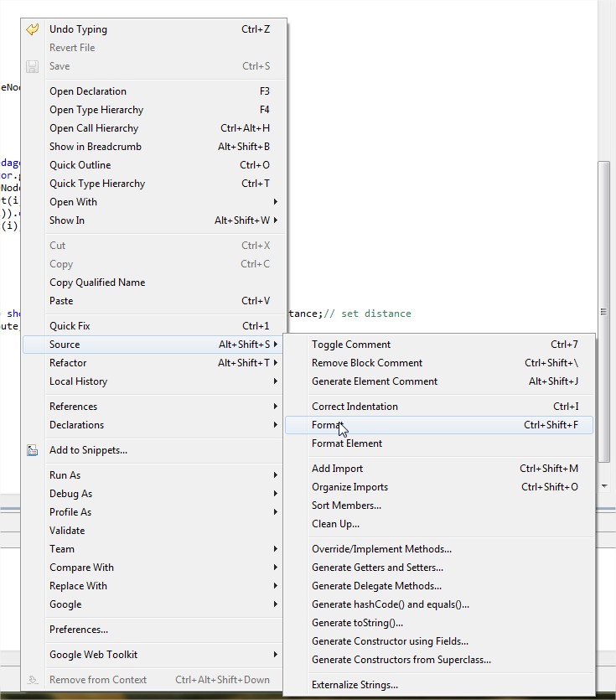Open the Source submenu item
616x700 pixels.
coord(153,345)
